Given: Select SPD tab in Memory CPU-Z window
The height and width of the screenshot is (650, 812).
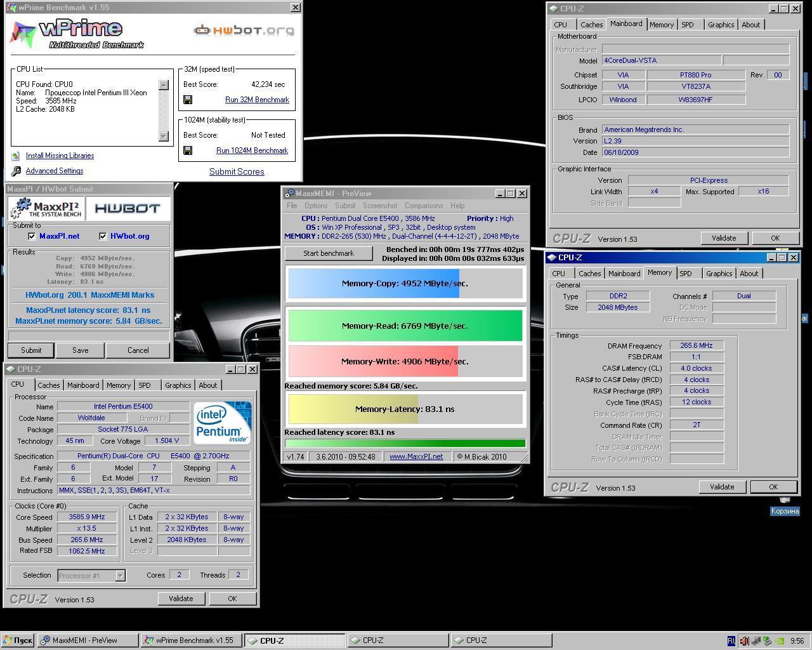Looking at the screenshot, I should 686,274.
